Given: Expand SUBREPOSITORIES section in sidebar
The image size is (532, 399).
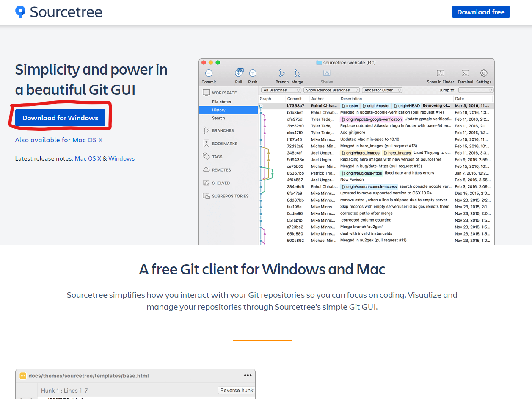Looking at the screenshot, I should click(x=230, y=196).
